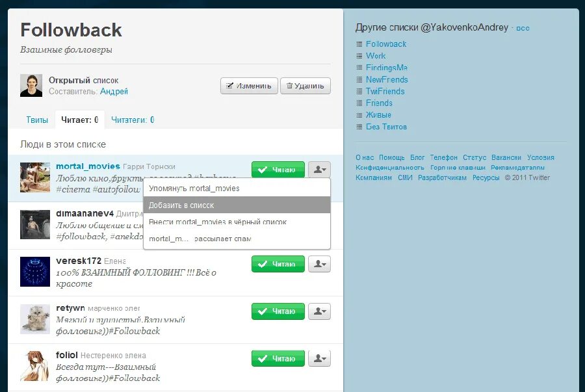
Task: Open the О нас footer link
Action: [x=365, y=157]
